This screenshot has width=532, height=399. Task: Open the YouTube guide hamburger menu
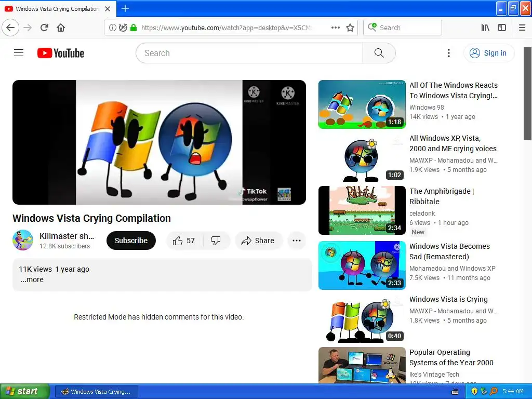point(19,53)
